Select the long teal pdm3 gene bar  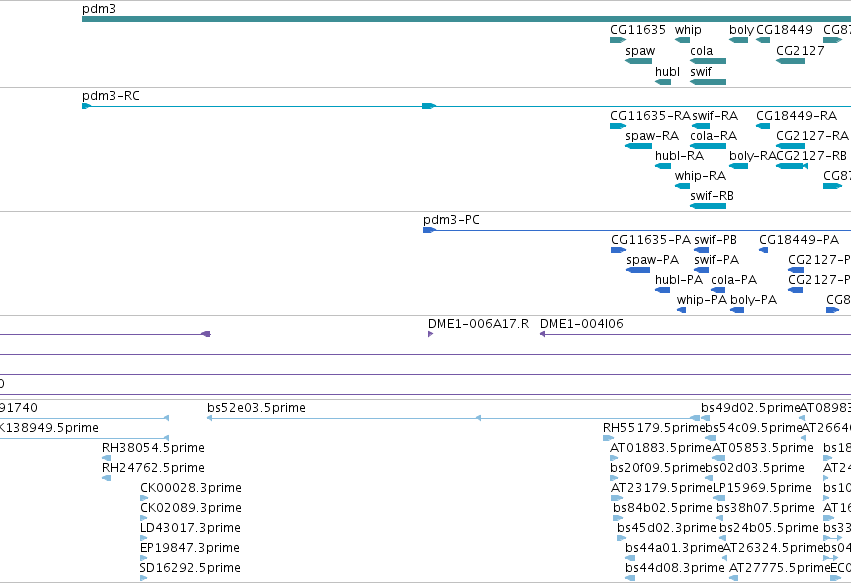pyautogui.click(x=466, y=19)
